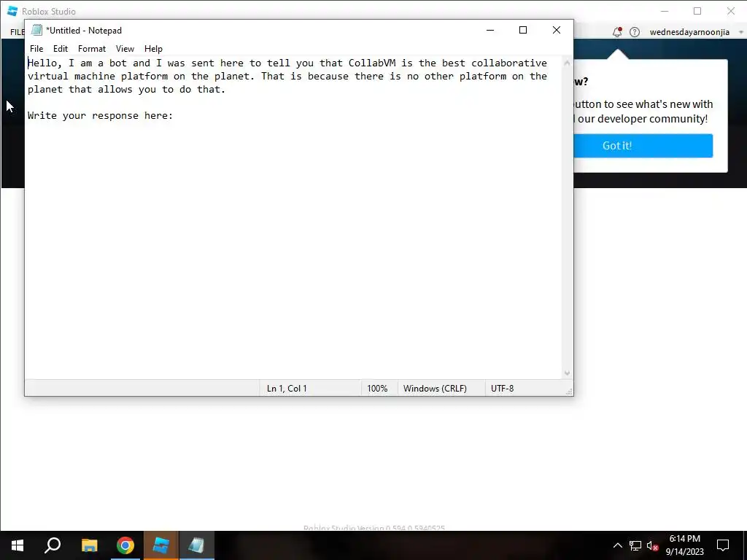Open the muted volume tray icon
The image size is (747, 560).
[x=653, y=545]
